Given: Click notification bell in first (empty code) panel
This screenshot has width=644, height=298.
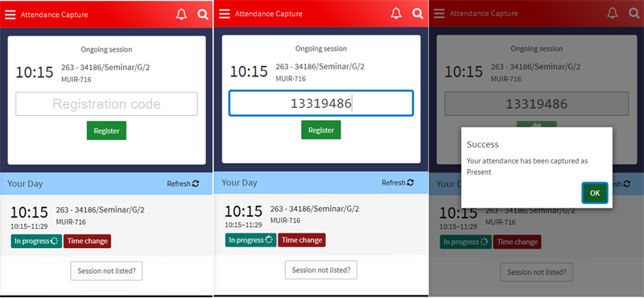Looking at the screenshot, I should tap(181, 14).
